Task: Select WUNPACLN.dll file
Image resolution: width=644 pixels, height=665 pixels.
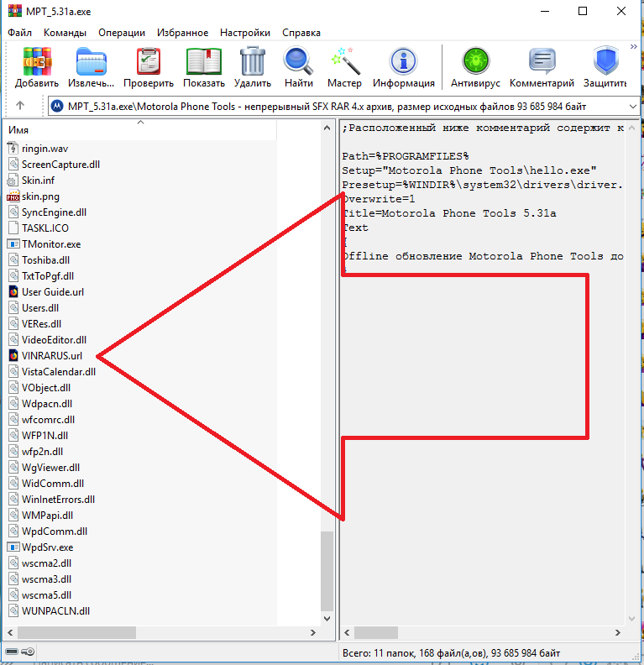Action: point(55,611)
